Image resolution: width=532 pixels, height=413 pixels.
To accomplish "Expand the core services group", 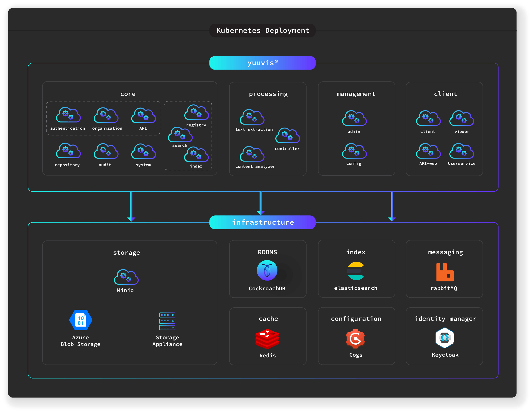I will 128,94.
